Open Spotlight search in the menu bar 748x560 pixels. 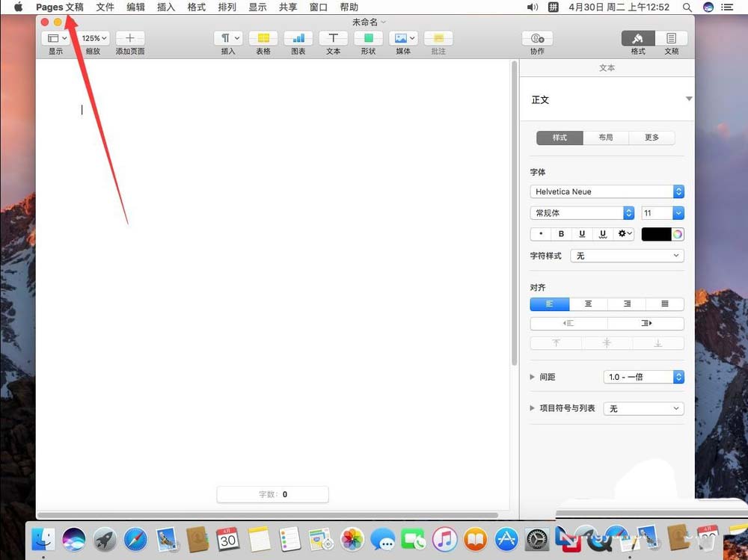pyautogui.click(x=687, y=7)
